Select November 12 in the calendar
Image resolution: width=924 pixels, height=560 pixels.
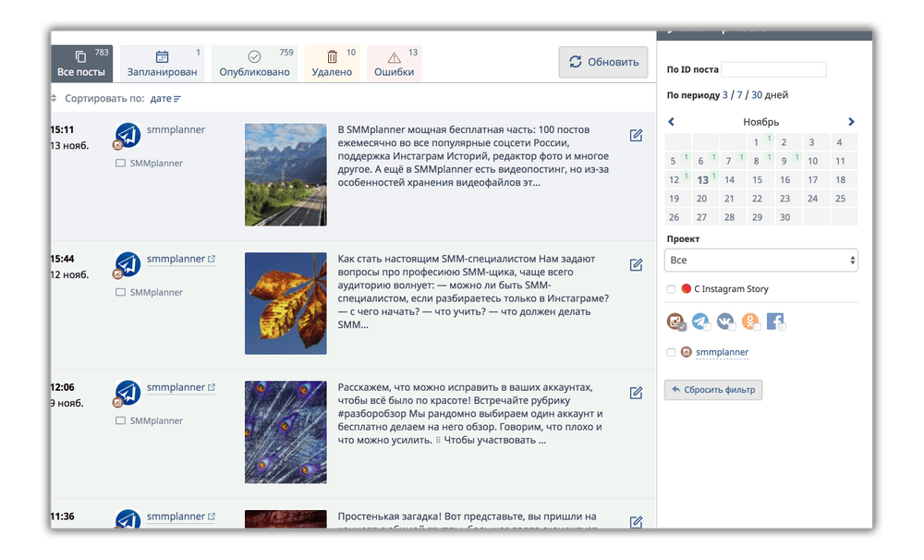click(x=677, y=180)
